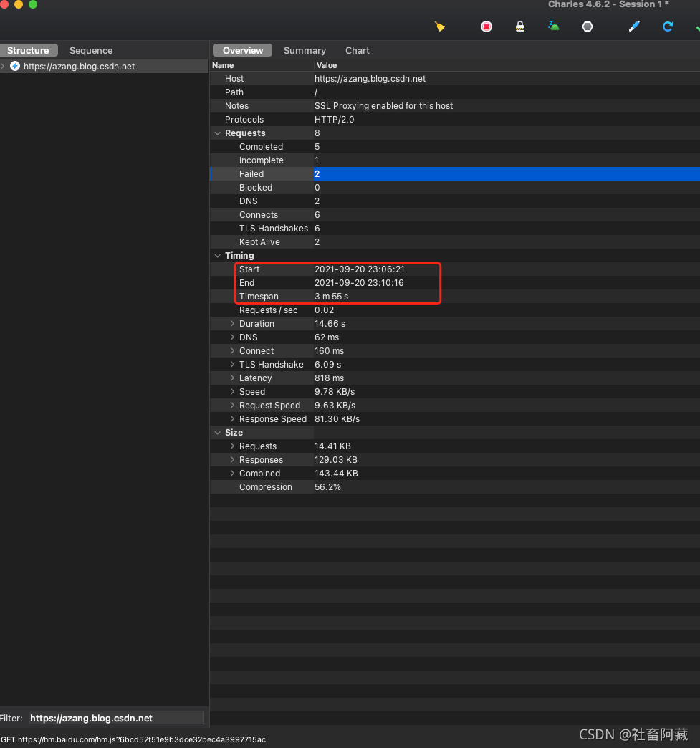Click the status bar GET hm.baidu.com request
The width and height of the screenshot is (700, 748).
pyautogui.click(x=133, y=739)
